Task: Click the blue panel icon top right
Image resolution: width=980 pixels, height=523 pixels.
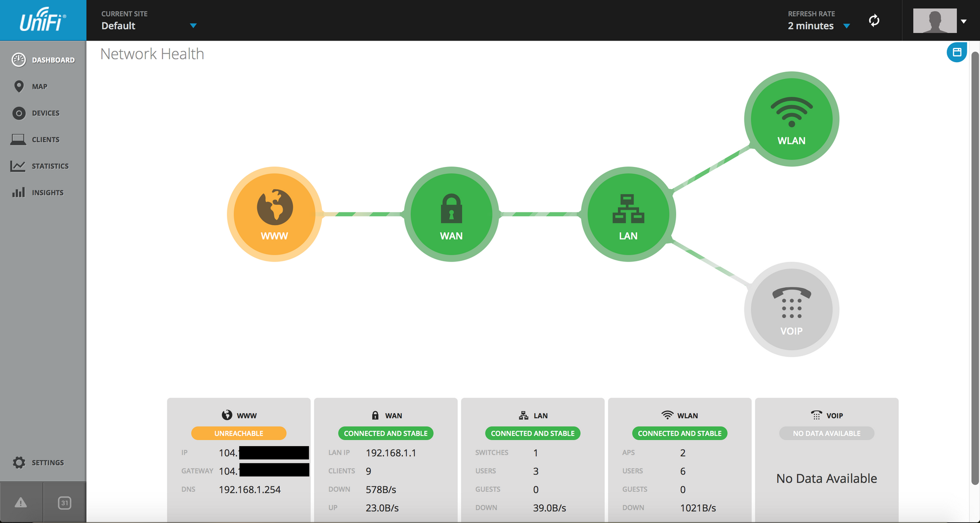Action: tap(956, 52)
